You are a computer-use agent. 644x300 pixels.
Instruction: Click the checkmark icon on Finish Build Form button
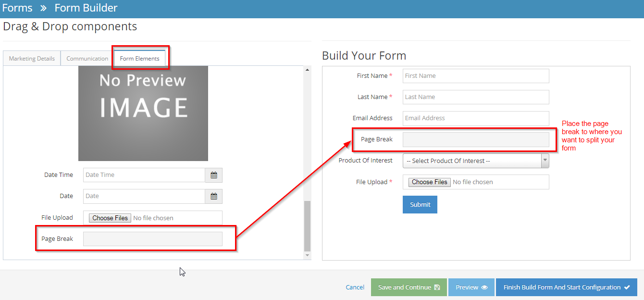[x=626, y=287]
